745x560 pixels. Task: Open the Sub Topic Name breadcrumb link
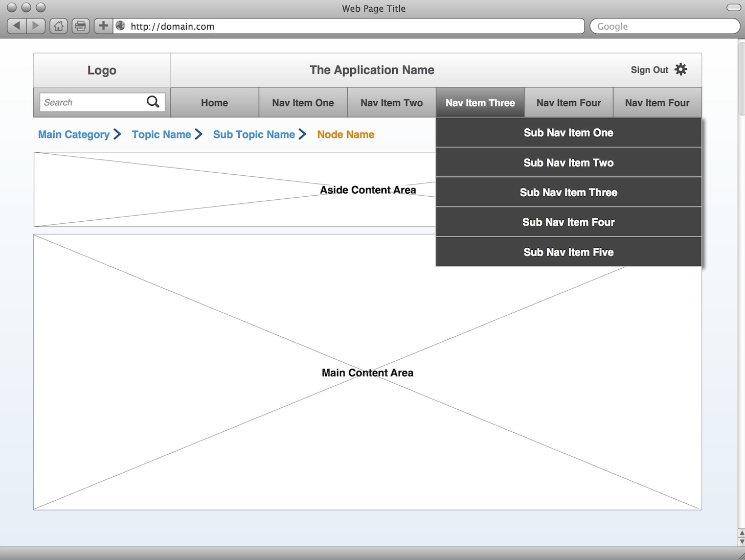point(254,134)
